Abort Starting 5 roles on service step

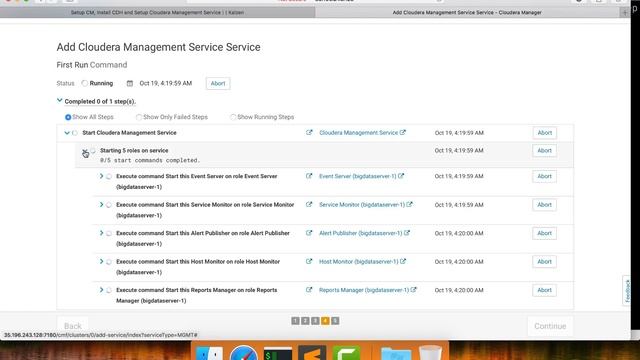click(x=544, y=151)
